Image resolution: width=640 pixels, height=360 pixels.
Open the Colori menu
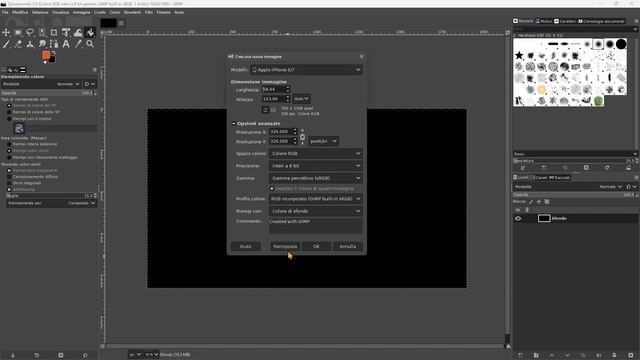(x=115, y=12)
